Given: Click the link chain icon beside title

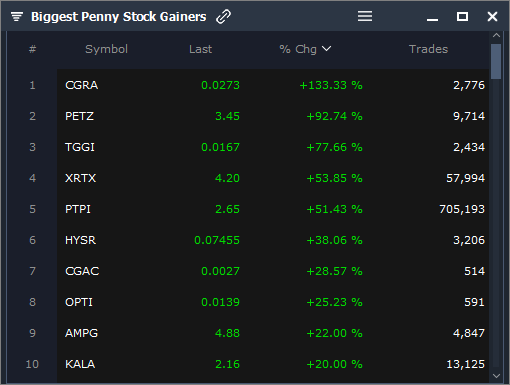Looking at the screenshot, I should coord(223,17).
